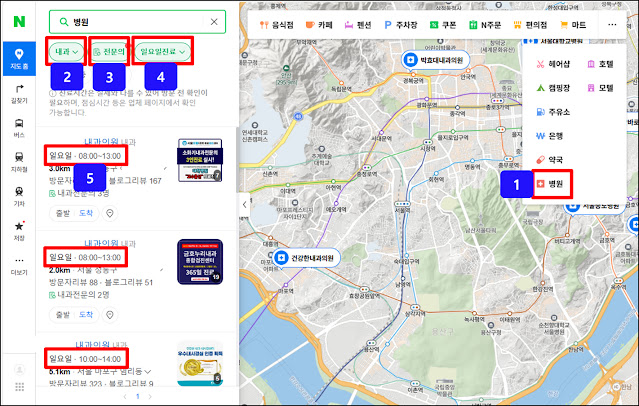The width and height of the screenshot is (639, 406).
Task: Choose 약국 in the category dropdown
Action: click(549, 160)
